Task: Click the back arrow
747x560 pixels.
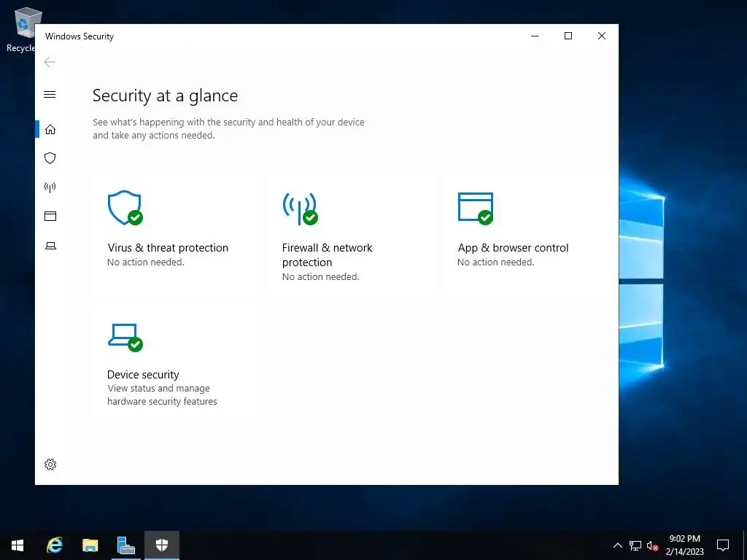Action: (x=50, y=62)
